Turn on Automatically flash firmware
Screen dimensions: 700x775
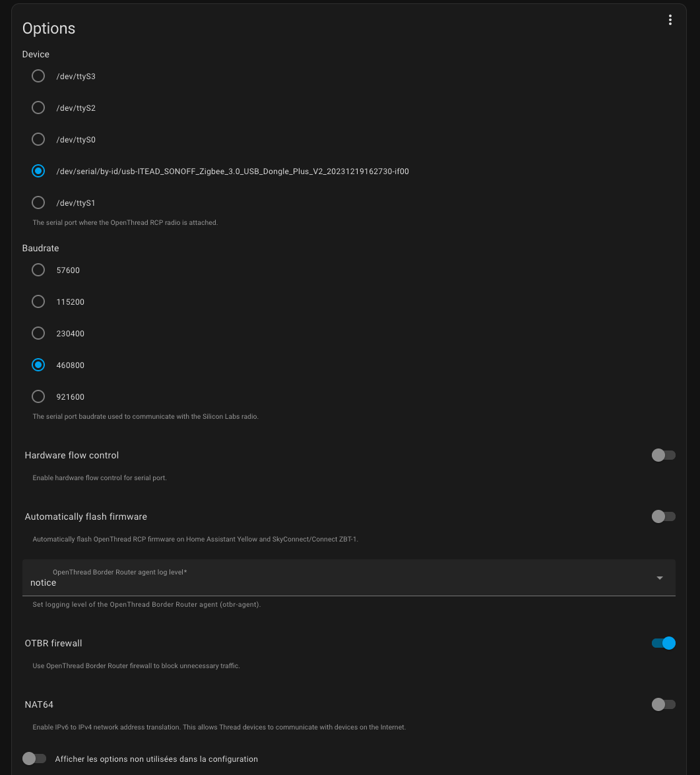(663, 516)
